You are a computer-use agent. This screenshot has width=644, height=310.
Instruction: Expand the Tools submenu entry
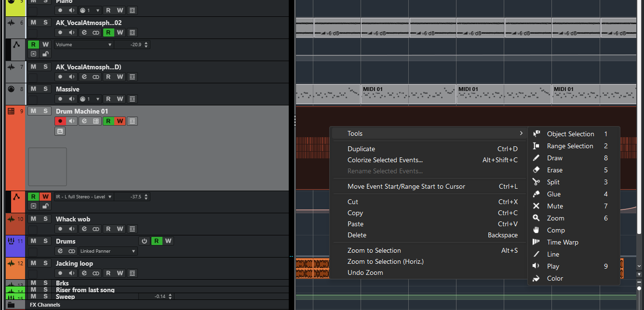coord(428,133)
